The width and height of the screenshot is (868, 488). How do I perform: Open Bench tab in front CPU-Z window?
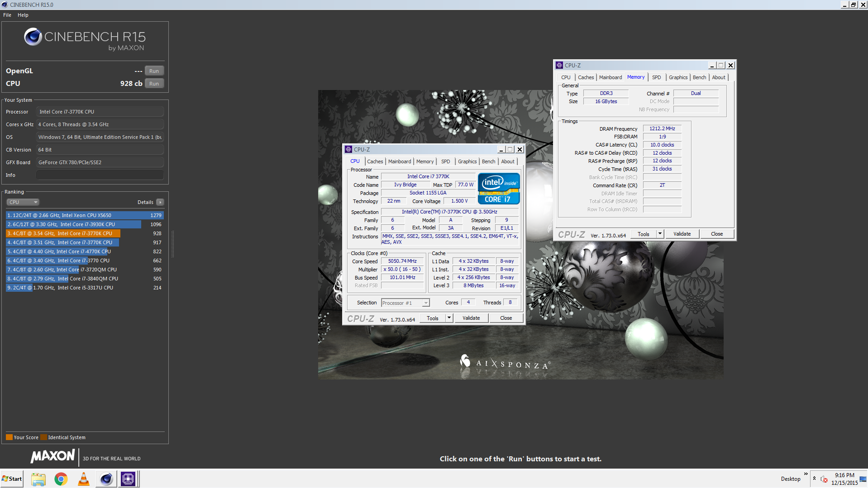488,161
